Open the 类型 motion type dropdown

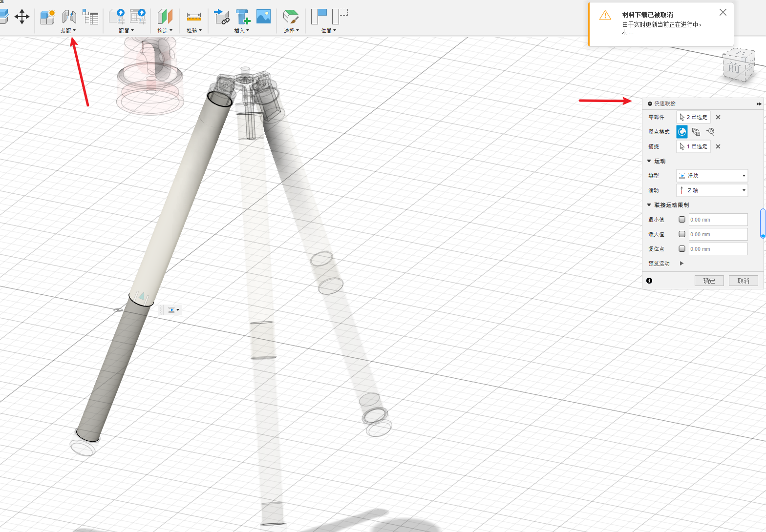(712, 176)
